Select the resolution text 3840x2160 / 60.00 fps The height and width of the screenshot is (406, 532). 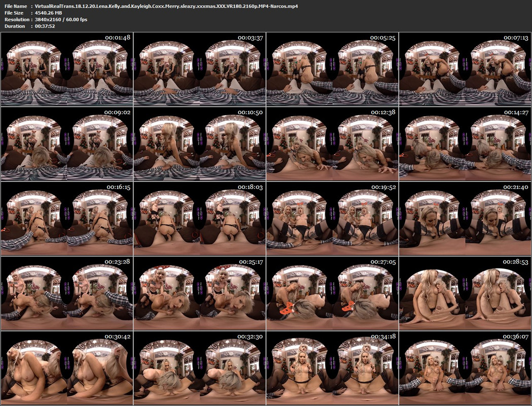(61, 19)
